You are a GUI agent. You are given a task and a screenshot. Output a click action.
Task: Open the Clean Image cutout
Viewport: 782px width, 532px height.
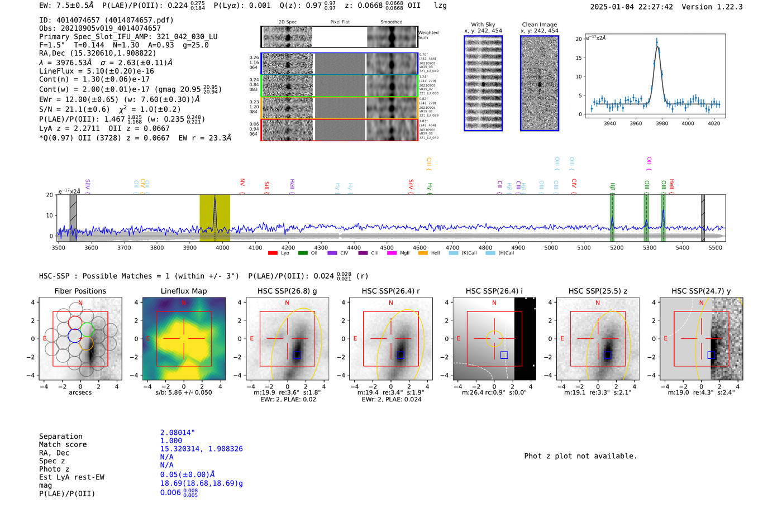[x=540, y=83]
